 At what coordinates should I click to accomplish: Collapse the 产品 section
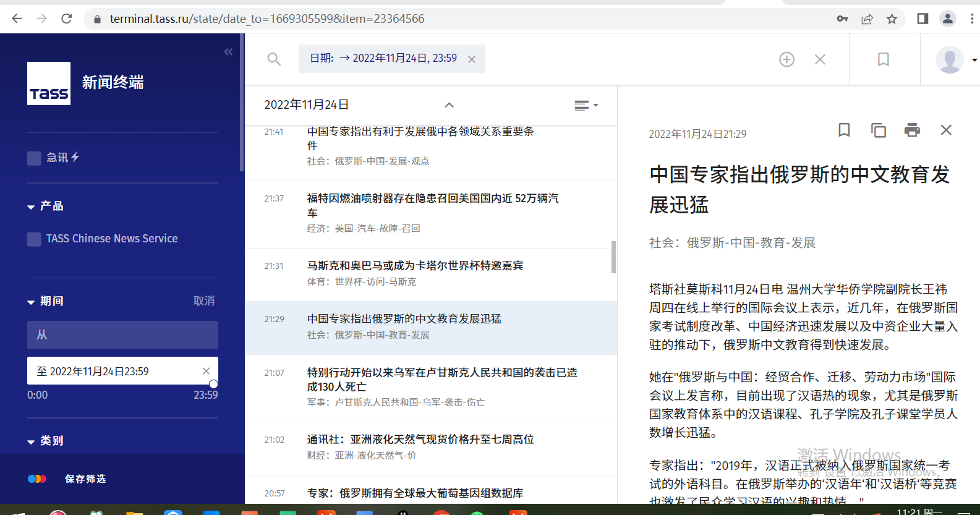[x=31, y=206]
